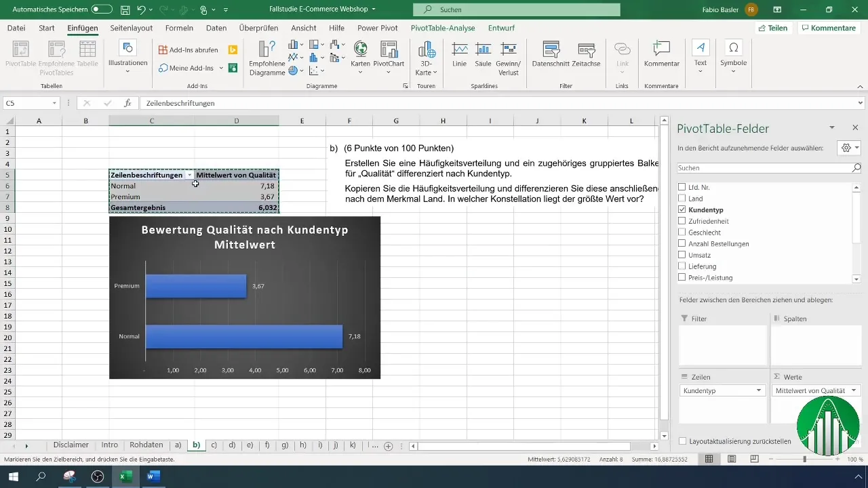868x488 pixels.
Task: Check the Lieferung field checkbox
Action: 682,266
